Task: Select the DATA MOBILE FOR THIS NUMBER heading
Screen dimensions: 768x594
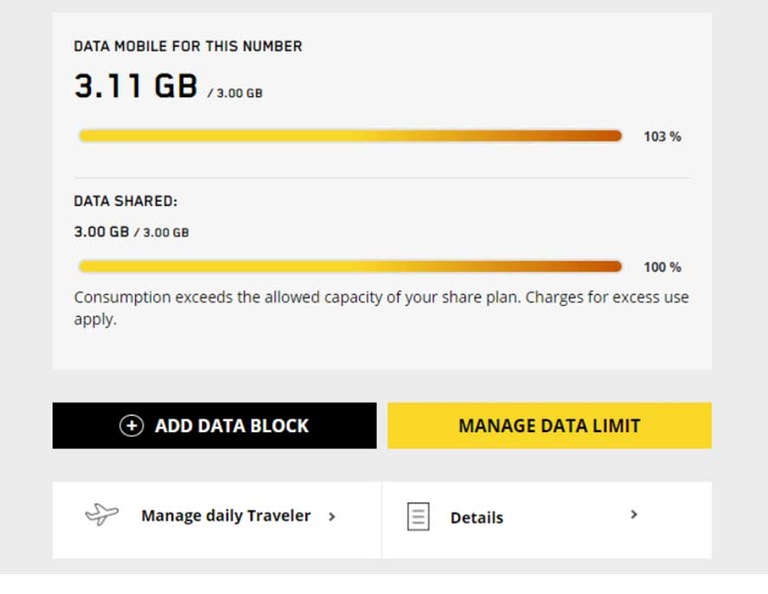Action: 188,46
